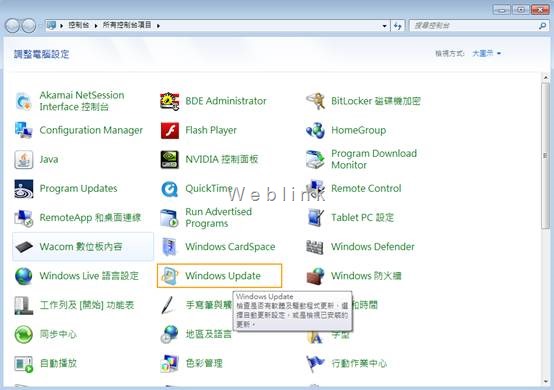Expand address bar history dropdown arrow
Screen dimensions: 554x390
pyautogui.click(x=384, y=26)
